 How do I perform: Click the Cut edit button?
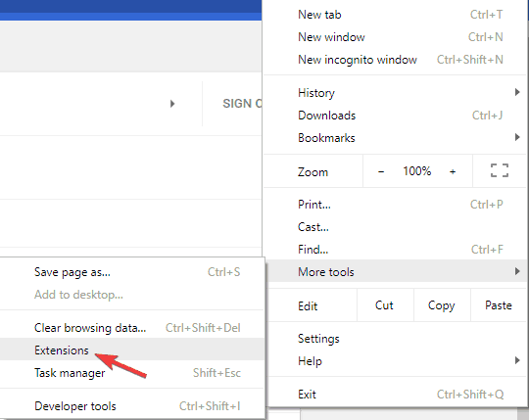click(385, 305)
